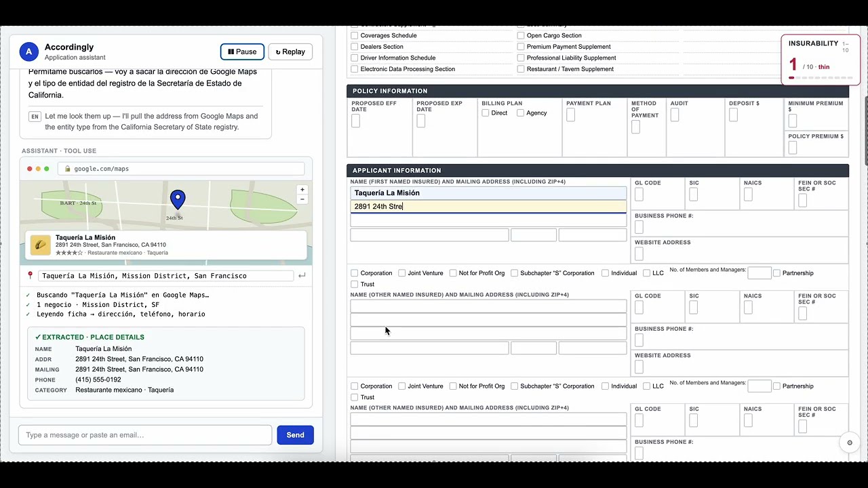Click first applicant No. of Members field
Image resolution: width=868 pixels, height=488 pixels.
(x=759, y=273)
